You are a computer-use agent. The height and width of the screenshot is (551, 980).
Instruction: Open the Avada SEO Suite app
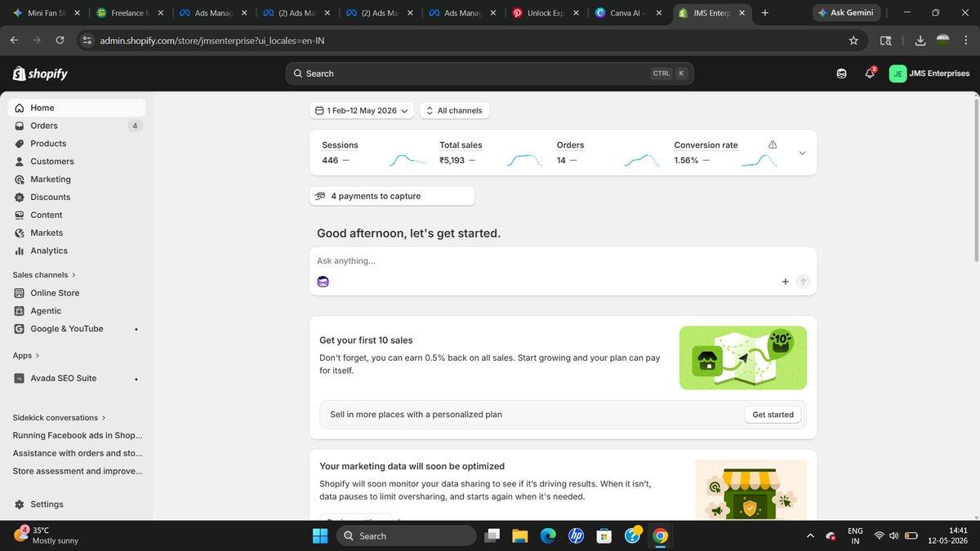tap(77, 379)
